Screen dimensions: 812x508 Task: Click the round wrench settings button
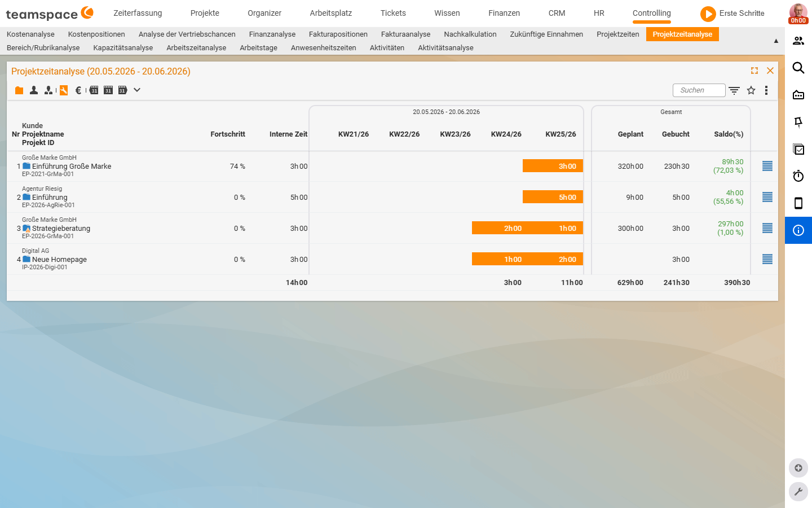click(x=798, y=492)
